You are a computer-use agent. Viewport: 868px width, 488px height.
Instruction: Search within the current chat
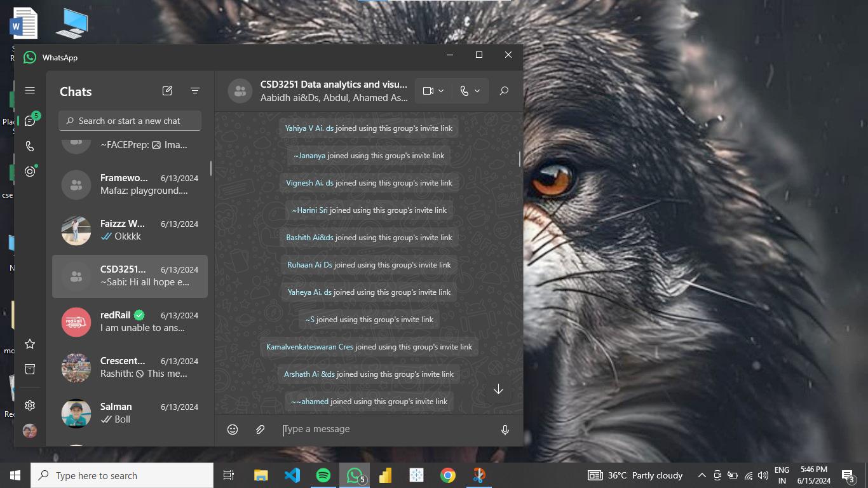[x=504, y=91]
